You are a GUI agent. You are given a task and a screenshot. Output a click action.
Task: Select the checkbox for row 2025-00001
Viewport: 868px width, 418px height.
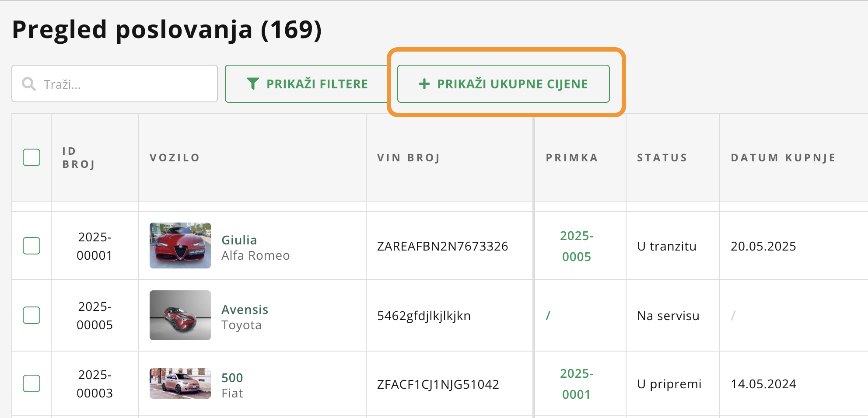[x=31, y=246]
